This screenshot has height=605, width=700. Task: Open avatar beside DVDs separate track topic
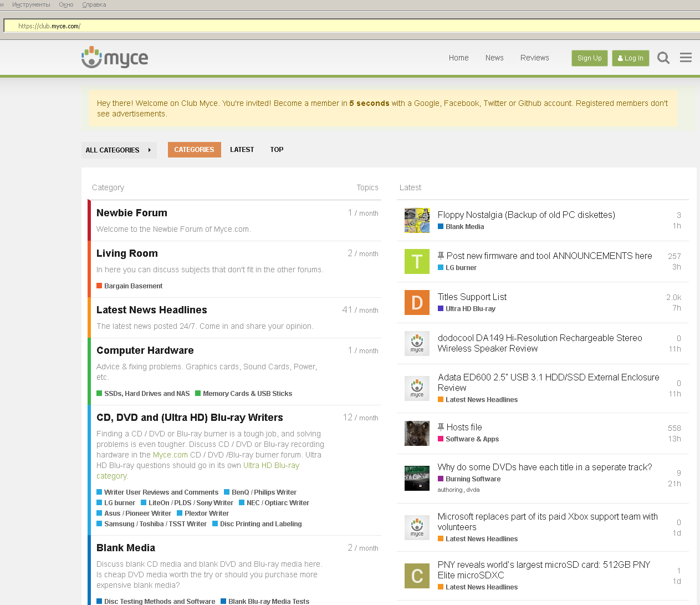coord(417,478)
